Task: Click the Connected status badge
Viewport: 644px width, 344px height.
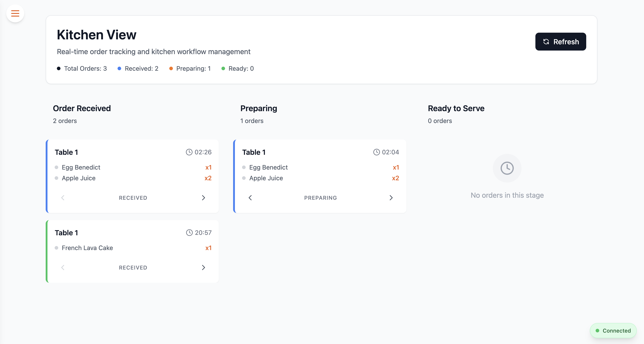Action: click(613, 331)
